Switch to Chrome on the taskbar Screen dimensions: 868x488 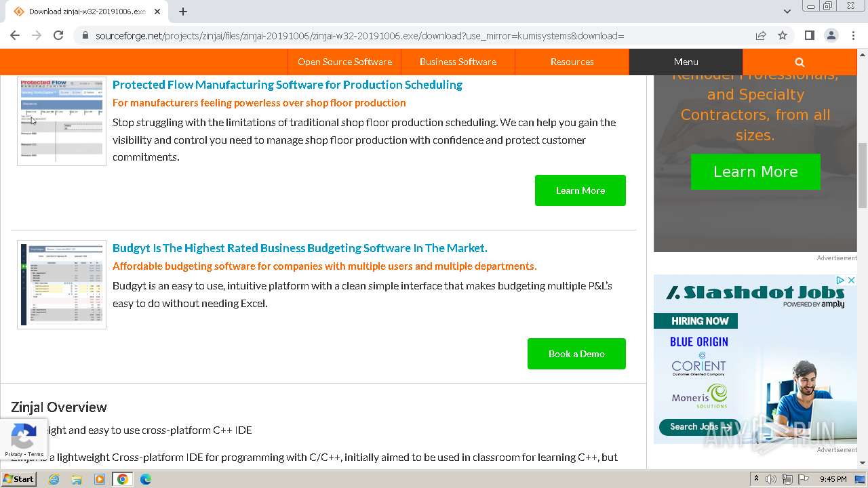pos(123,479)
